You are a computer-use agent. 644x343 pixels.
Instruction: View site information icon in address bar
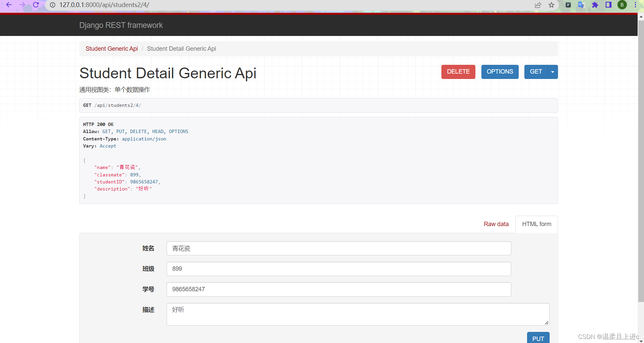point(52,5)
